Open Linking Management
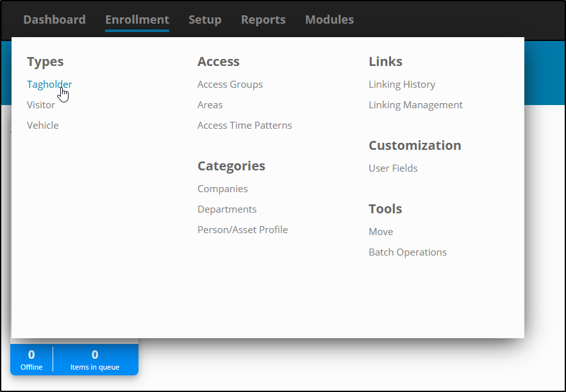Screen dimensions: 566x392 coord(415,105)
